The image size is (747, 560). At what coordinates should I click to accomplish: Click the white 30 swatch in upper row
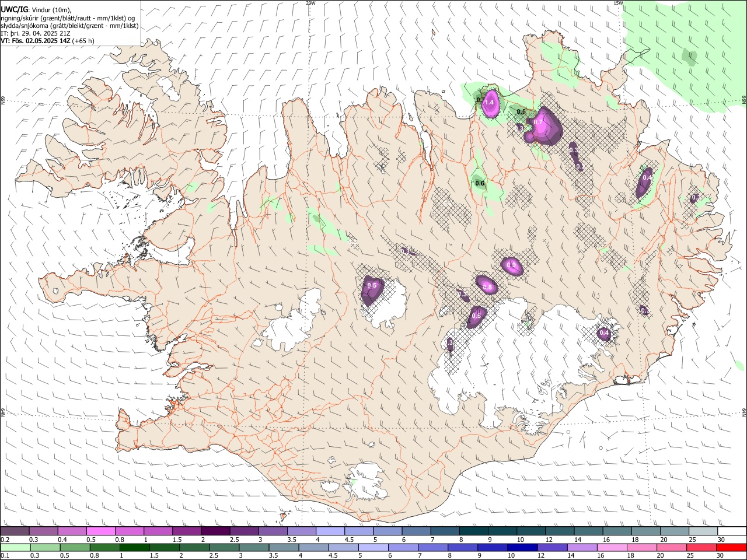(x=732, y=531)
